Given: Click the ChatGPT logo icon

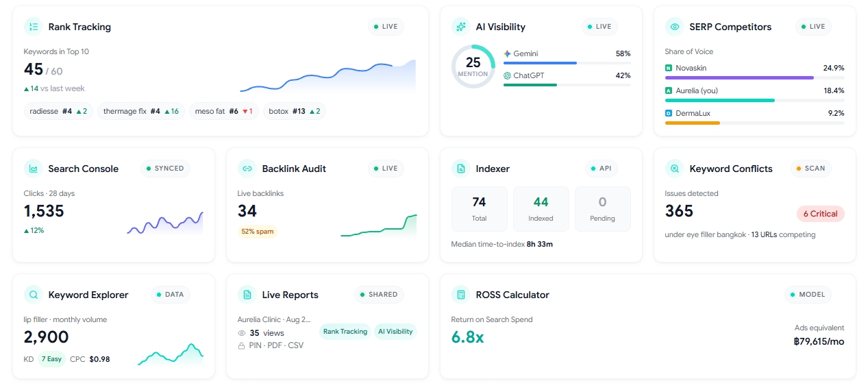Looking at the screenshot, I should [507, 75].
